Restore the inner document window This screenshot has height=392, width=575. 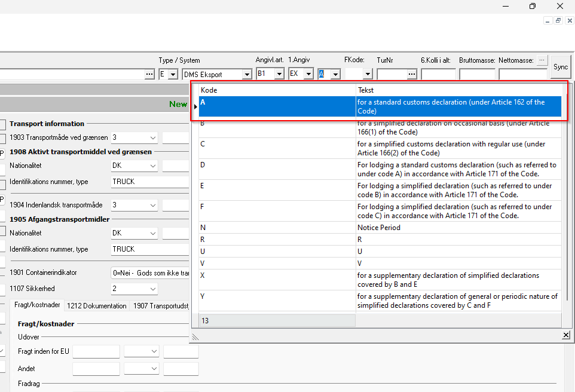point(558,20)
